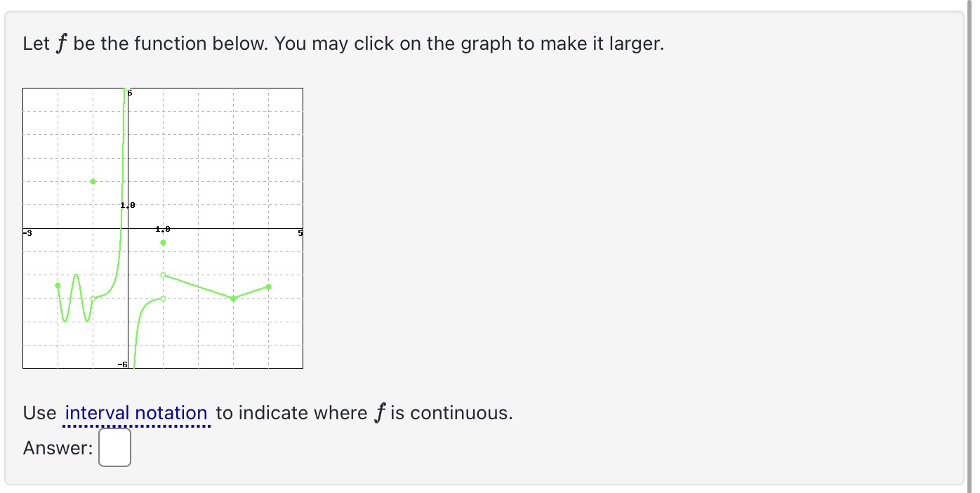This screenshot has height=493, width=980.
Task: Click the "1.0" tick label on the x-axis
Action: click(x=161, y=228)
